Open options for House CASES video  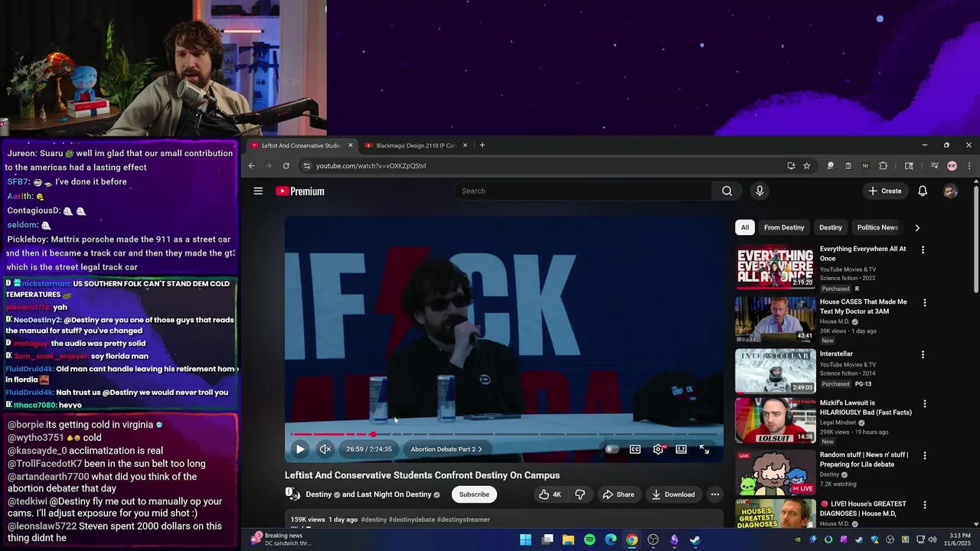924,303
